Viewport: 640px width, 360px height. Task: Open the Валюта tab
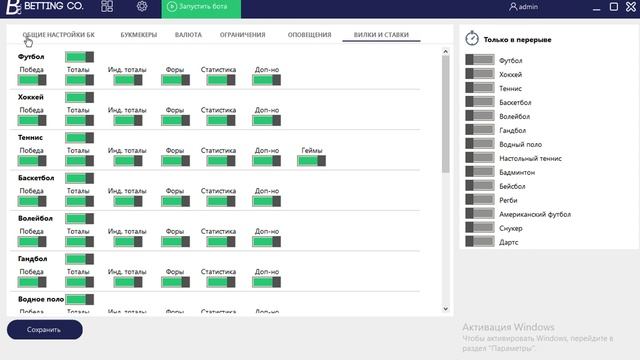[x=188, y=35]
